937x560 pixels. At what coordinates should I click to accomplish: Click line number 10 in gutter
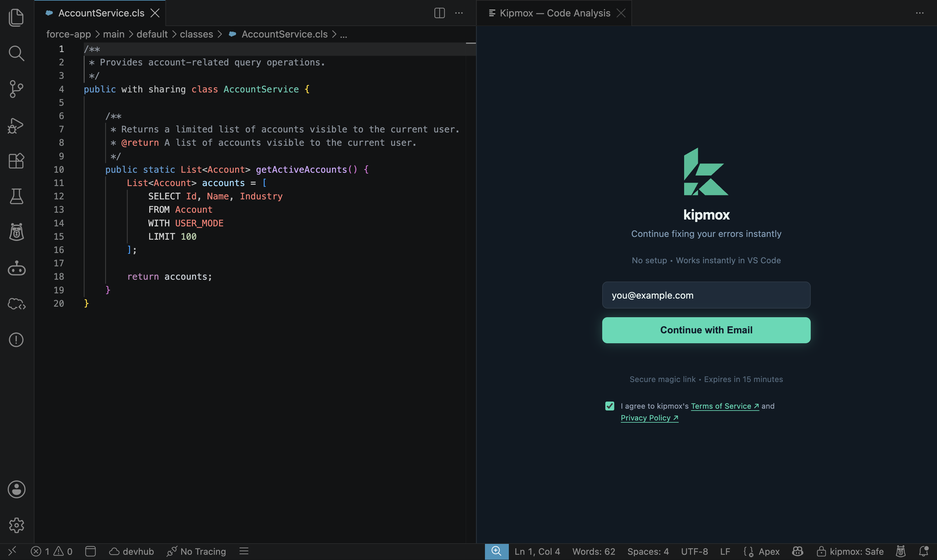pos(59,169)
